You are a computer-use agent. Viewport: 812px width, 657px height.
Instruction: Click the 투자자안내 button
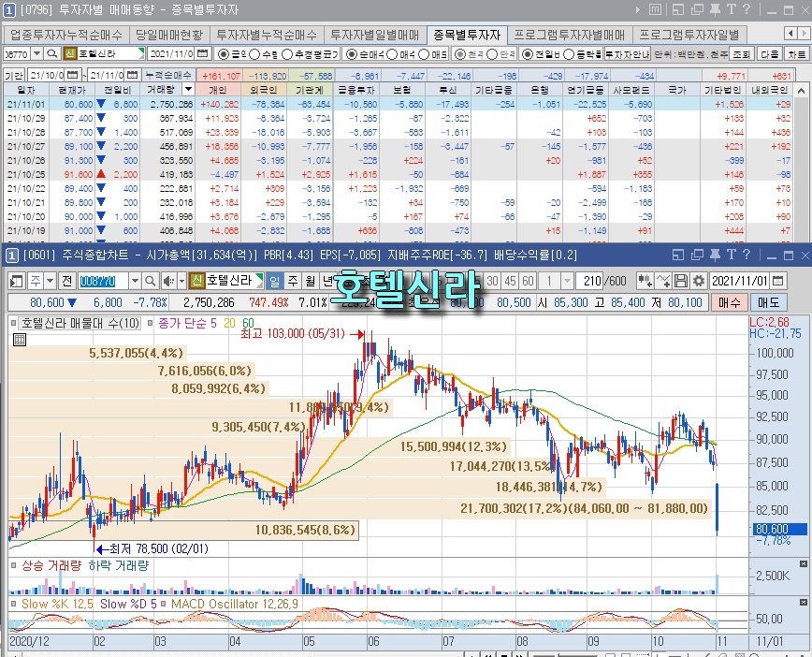tap(628, 53)
